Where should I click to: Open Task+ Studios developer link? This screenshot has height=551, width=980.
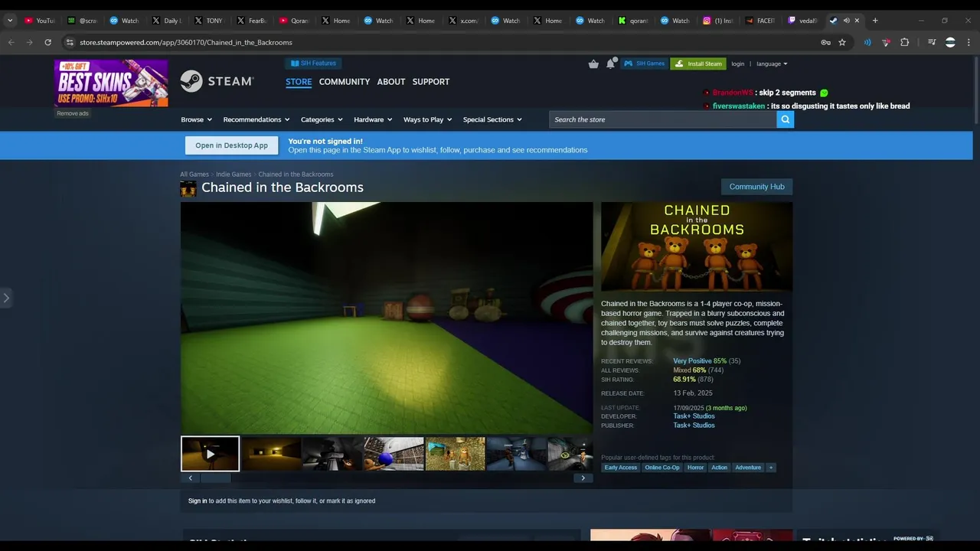(x=694, y=416)
